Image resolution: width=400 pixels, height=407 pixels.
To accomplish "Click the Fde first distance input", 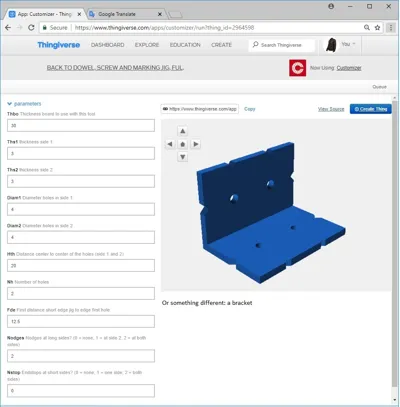I will click(81, 322).
